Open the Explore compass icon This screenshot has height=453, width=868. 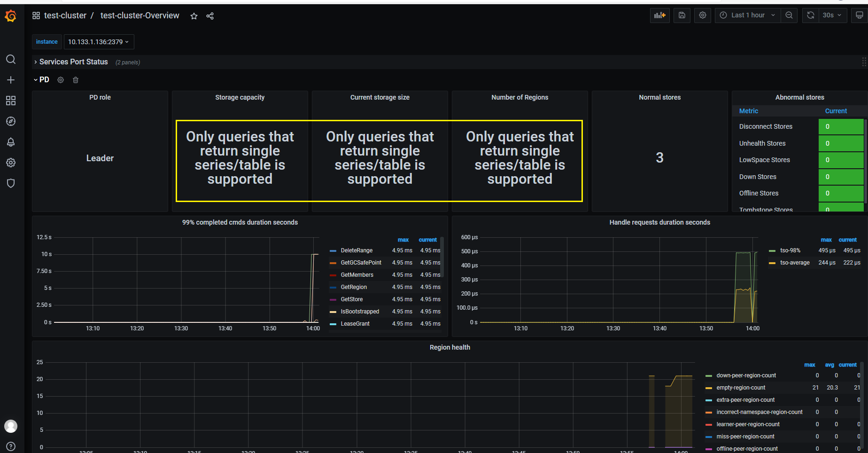11,121
